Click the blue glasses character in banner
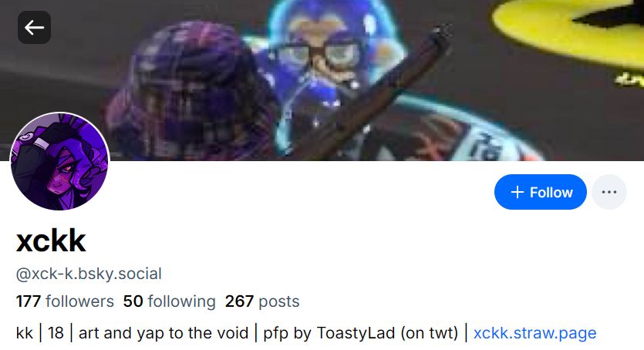 click(325, 58)
